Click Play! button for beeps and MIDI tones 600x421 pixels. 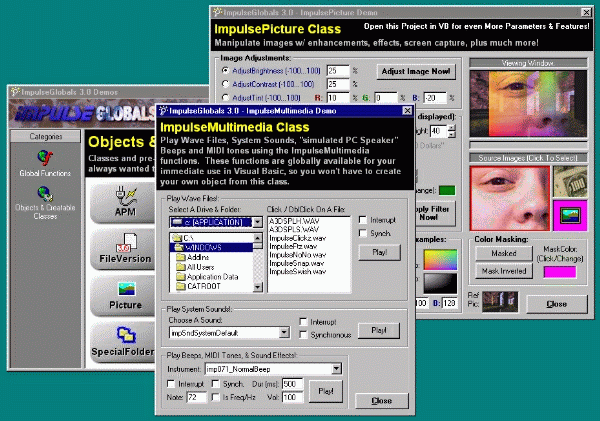pos(326,391)
